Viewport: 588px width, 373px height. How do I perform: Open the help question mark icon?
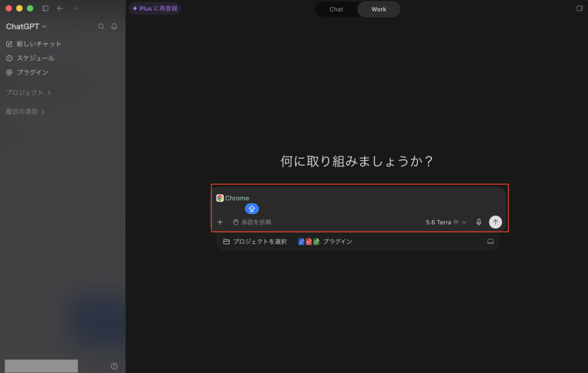(114, 366)
